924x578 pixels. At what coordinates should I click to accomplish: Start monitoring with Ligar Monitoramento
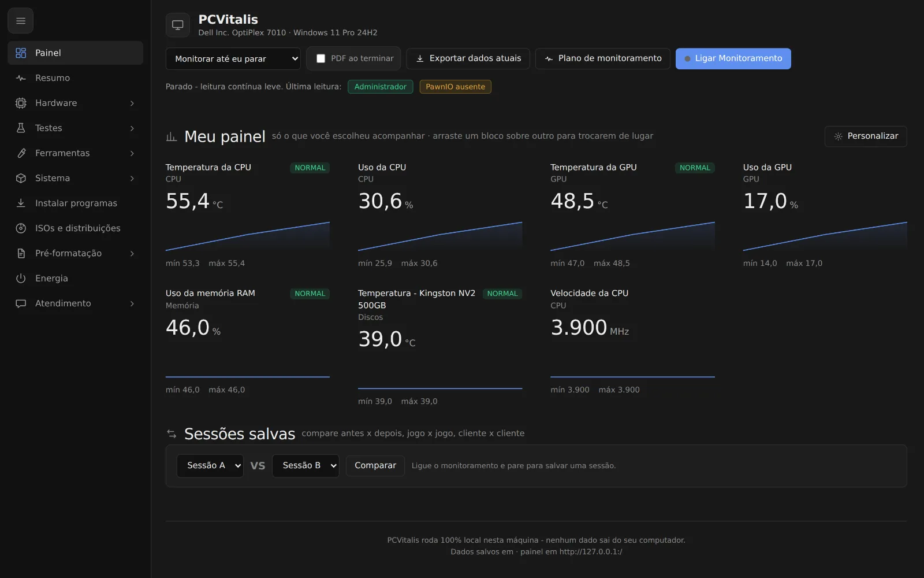pos(733,58)
